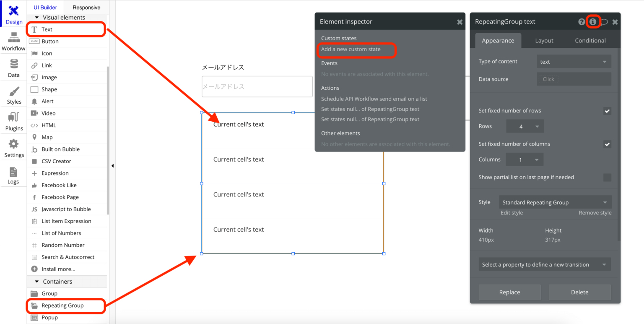Image resolution: width=644 pixels, height=324 pixels.
Task: Click the Delete button
Action: tap(579, 292)
